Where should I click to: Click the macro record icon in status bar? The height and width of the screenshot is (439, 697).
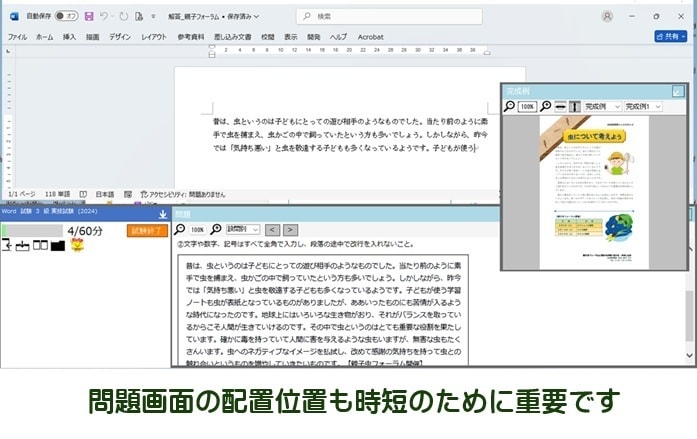(128, 194)
